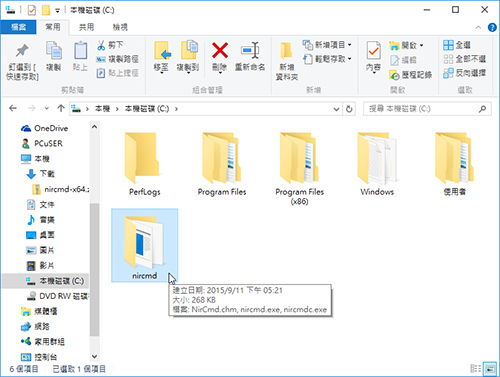Switch to large icons view in status bar

pyautogui.click(x=489, y=368)
